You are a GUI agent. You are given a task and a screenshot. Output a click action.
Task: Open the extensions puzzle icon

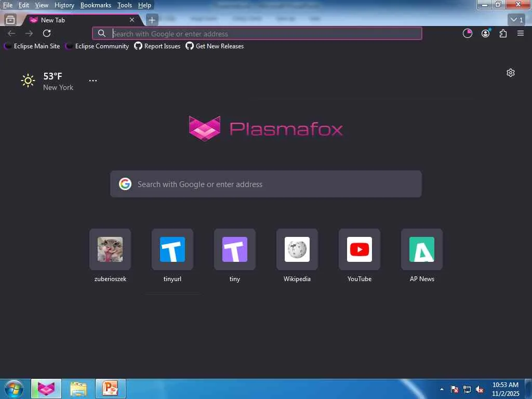tap(503, 33)
